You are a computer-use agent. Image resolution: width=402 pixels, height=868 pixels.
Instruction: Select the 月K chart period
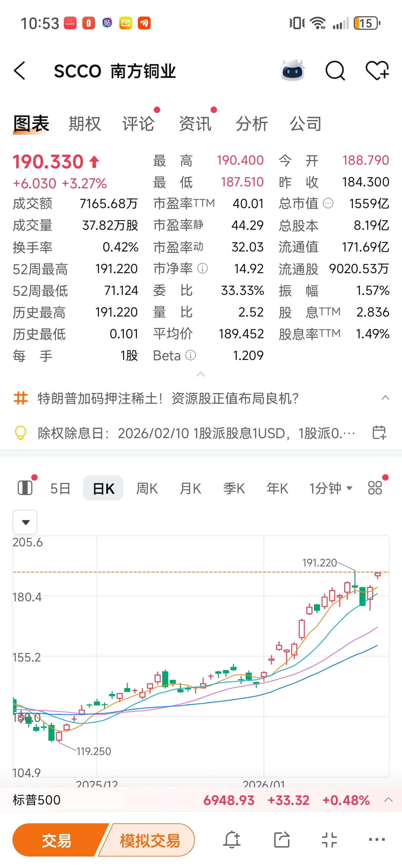click(190, 488)
